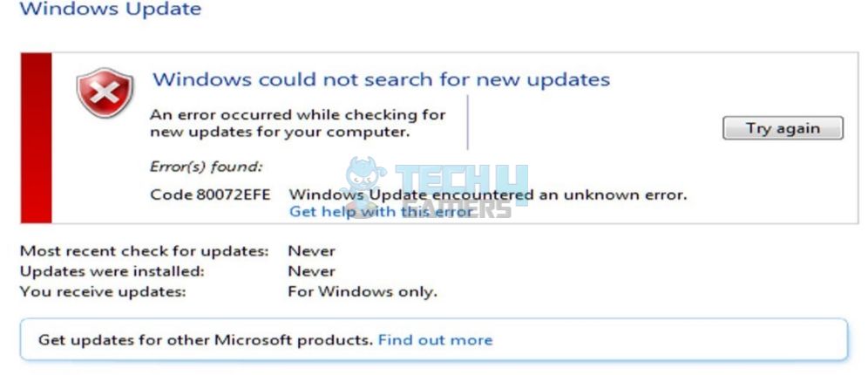Click the 'Most recent check for updates' label

pos(144,251)
